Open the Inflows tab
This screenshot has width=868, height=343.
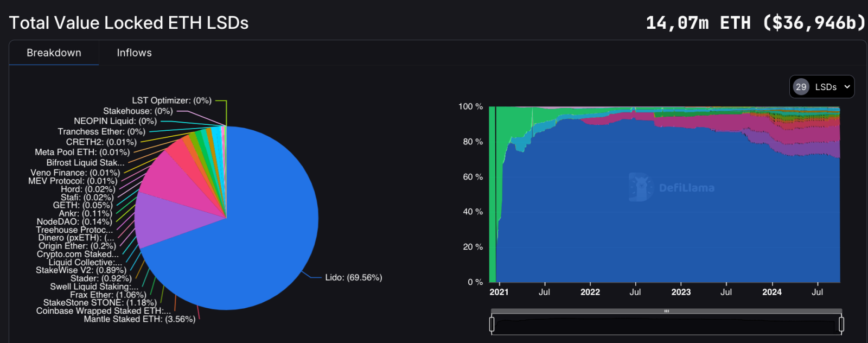click(134, 53)
